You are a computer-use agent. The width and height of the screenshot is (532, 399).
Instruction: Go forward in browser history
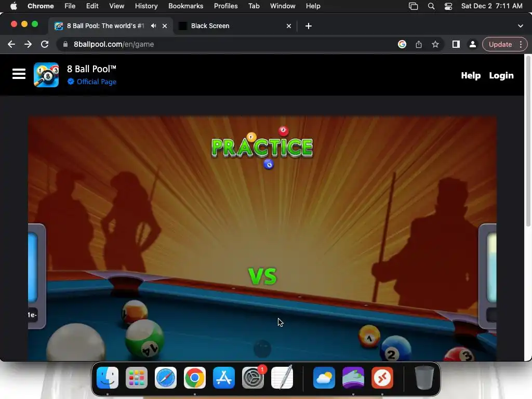[x=28, y=44]
